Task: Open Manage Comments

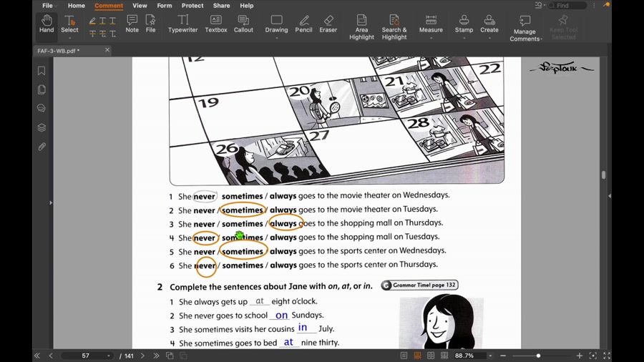Action: [525, 29]
